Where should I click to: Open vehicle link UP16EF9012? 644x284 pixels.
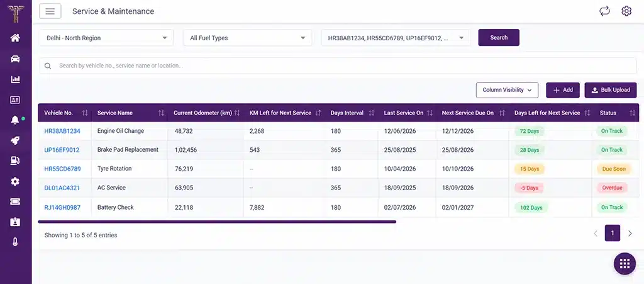coord(62,150)
